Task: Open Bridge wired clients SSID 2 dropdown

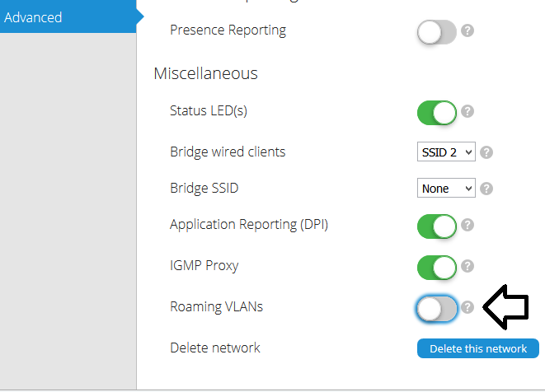Action: pos(446,152)
